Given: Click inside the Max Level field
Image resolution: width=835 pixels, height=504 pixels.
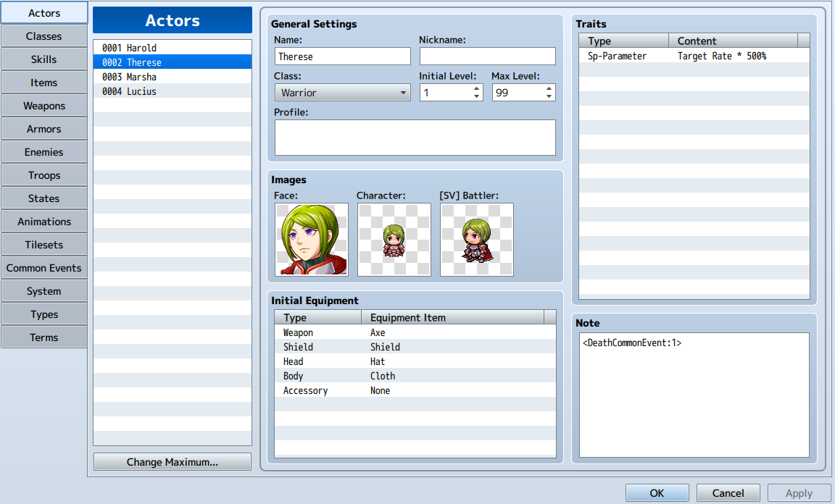Looking at the screenshot, I should click(518, 93).
